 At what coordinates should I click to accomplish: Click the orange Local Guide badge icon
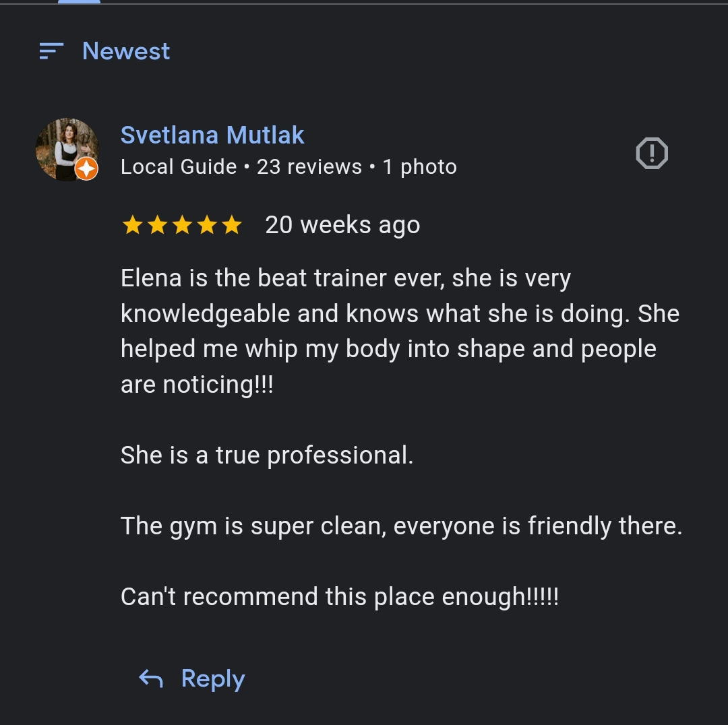tap(86, 169)
